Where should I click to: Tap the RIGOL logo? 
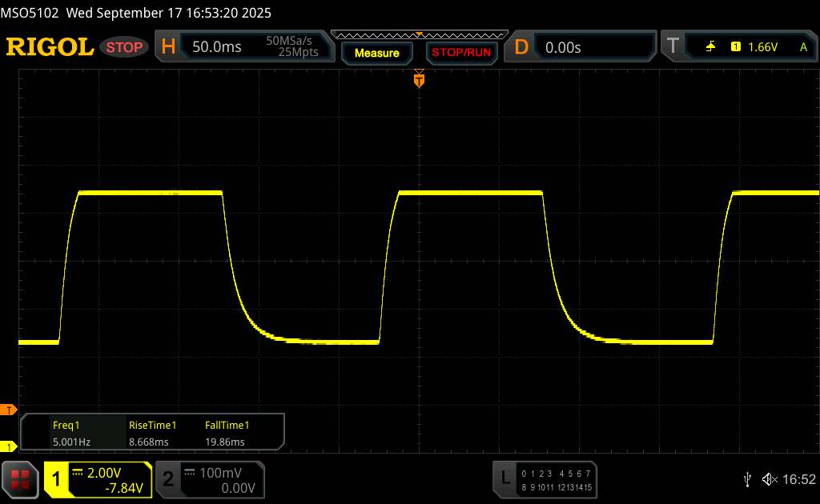pyautogui.click(x=50, y=47)
